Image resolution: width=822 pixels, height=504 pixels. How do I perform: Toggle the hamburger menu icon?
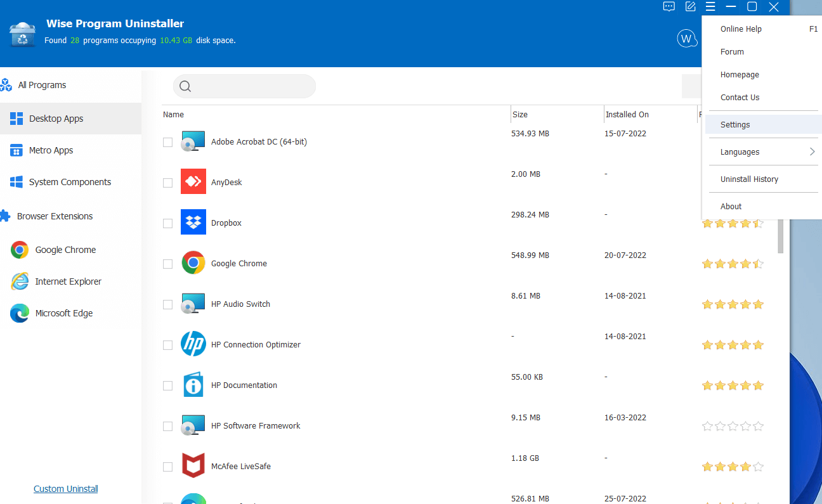tap(710, 7)
